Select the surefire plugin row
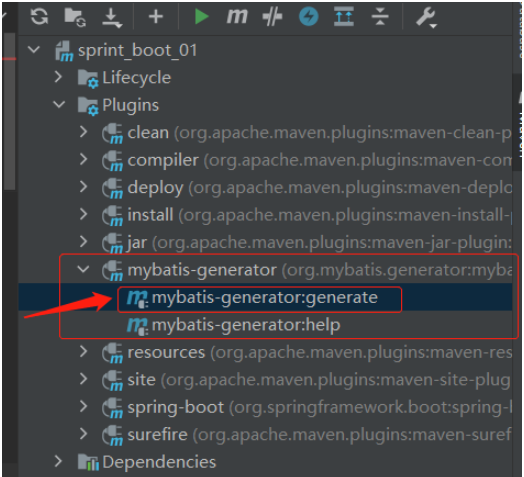Image resolution: width=524 pixels, height=477 pixels. pos(265,435)
